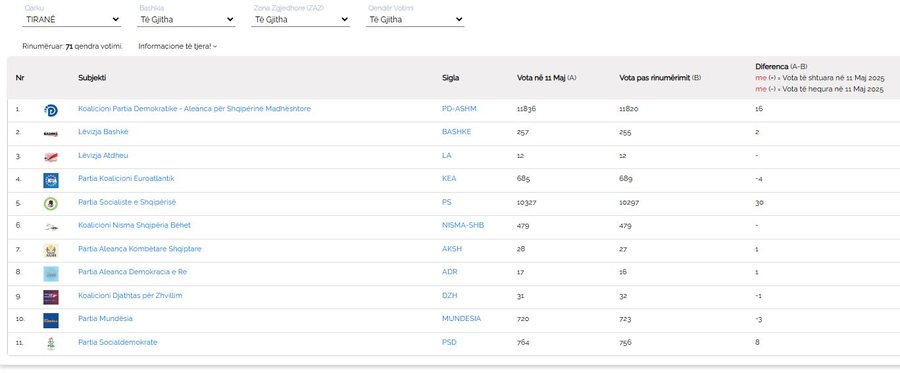Select recount value 11820
This screenshot has width=900, height=373.
point(629,108)
